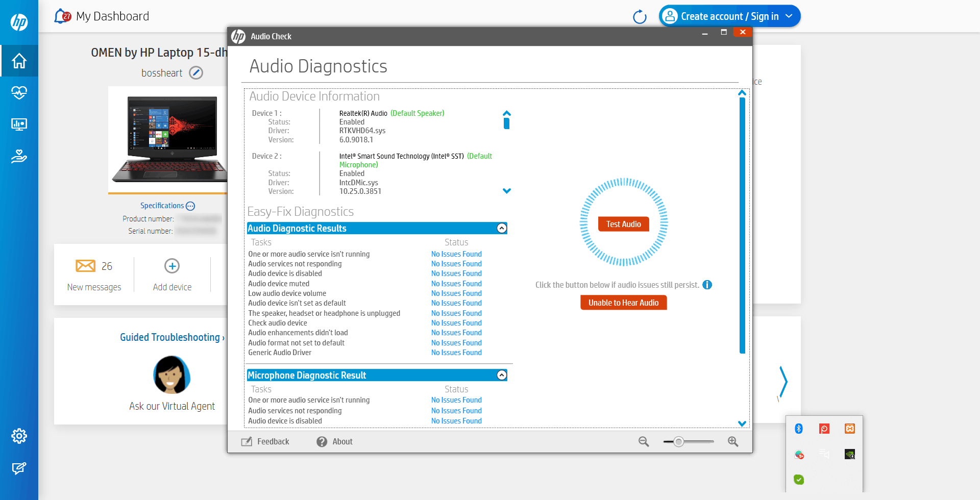Click the 'Intel® Smart Sound Technology' device name
Viewport: 980px width, 500px height.
coord(402,156)
